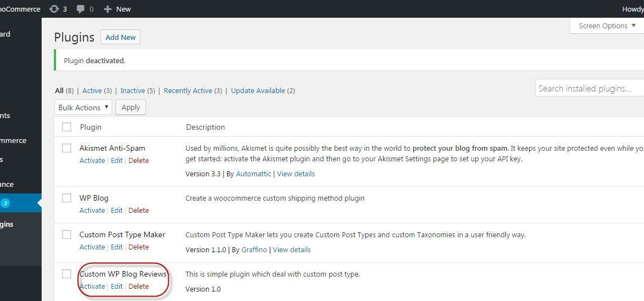Viewport: 644px width, 301px height.
Task: Tick the select-all plugins checkbox in header
Action: coord(67,127)
